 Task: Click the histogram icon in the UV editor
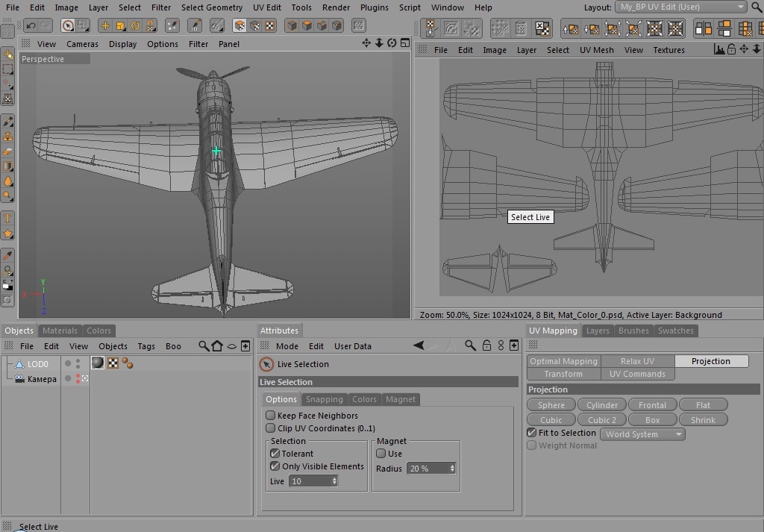click(719, 50)
